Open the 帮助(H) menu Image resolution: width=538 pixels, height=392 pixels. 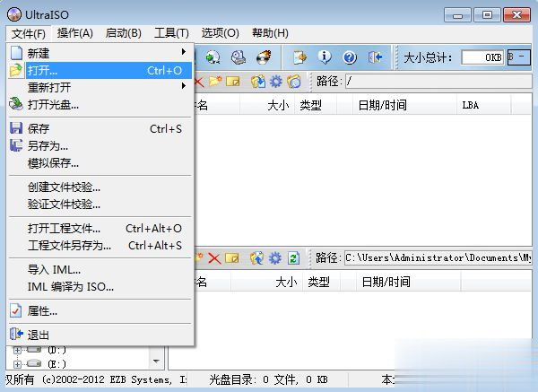point(270,33)
